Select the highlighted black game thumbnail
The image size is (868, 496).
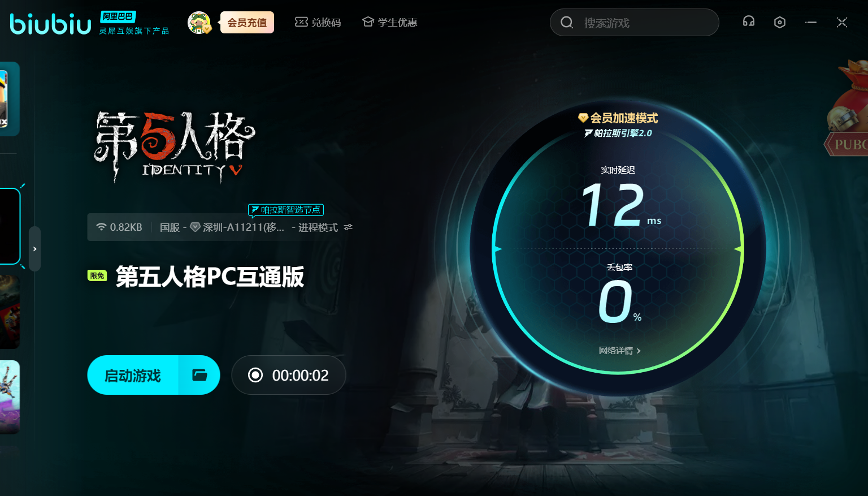coord(10,226)
